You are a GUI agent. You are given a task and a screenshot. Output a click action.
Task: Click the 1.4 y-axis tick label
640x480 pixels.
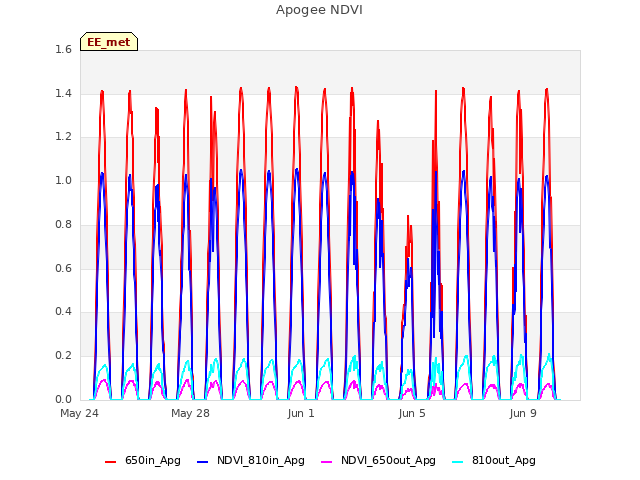click(x=63, y=93)
